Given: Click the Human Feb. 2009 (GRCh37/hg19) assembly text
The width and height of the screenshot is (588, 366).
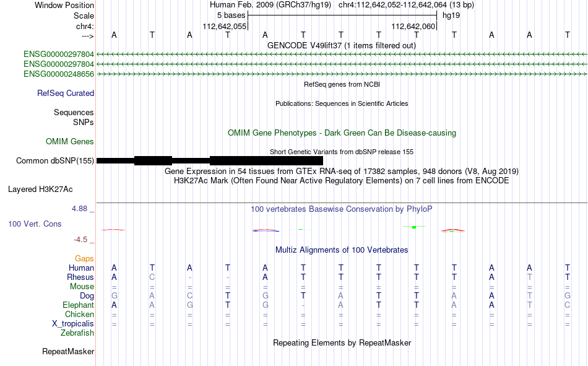Looking at the screenshot, I should tap(270, 5).
